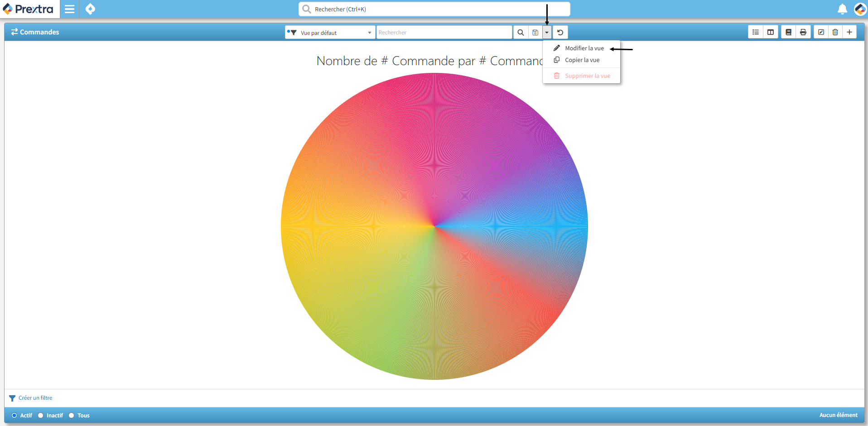Click the plus add new icon
The width and height of the screenshot is (868, 426).
coord(849,32)
